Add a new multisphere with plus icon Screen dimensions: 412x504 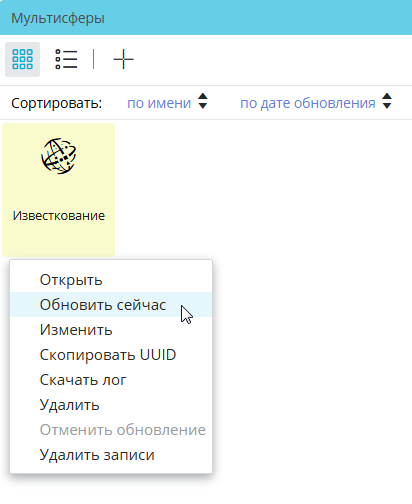(123, 59)
